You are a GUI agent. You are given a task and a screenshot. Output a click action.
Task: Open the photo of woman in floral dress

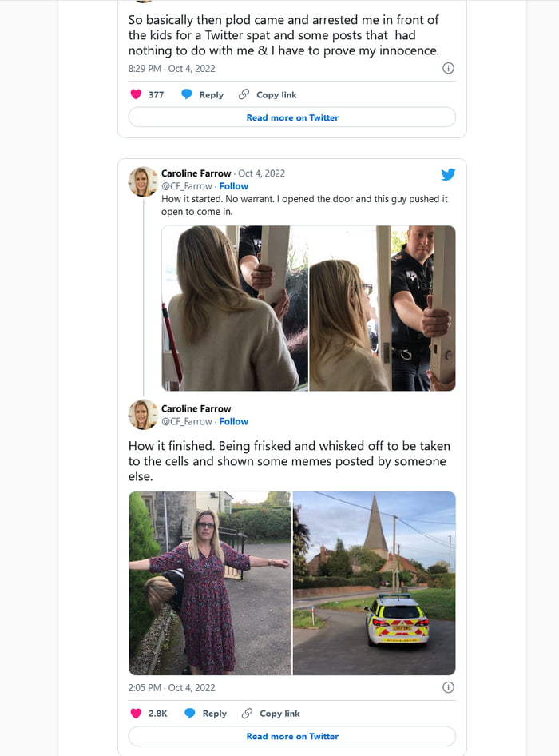pos(210,583)
